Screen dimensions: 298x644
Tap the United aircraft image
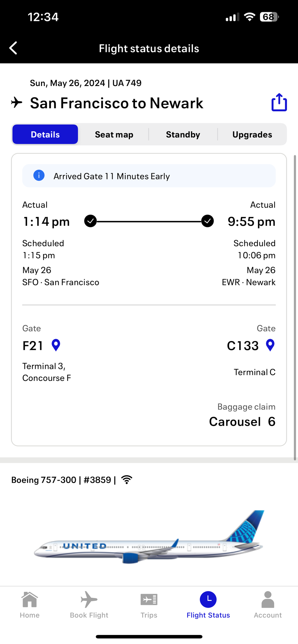pos(149,537)
